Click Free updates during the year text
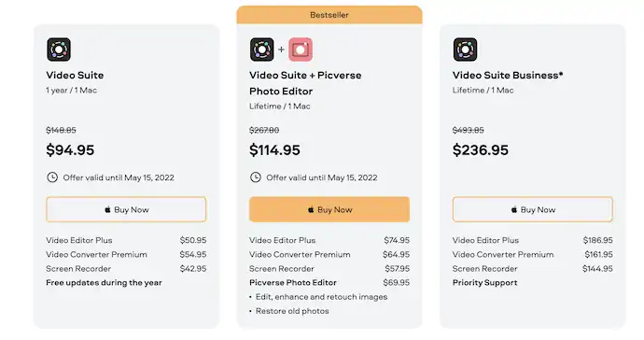This screenshot has width=644, height=340. [x=104, y=282]
